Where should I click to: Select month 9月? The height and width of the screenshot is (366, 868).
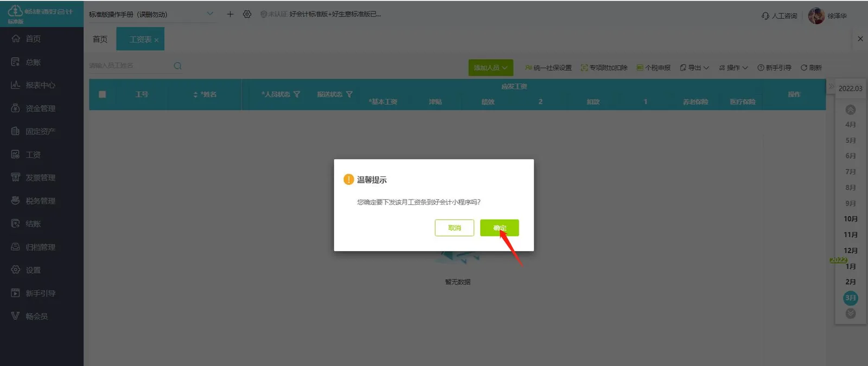click(851, 203)
